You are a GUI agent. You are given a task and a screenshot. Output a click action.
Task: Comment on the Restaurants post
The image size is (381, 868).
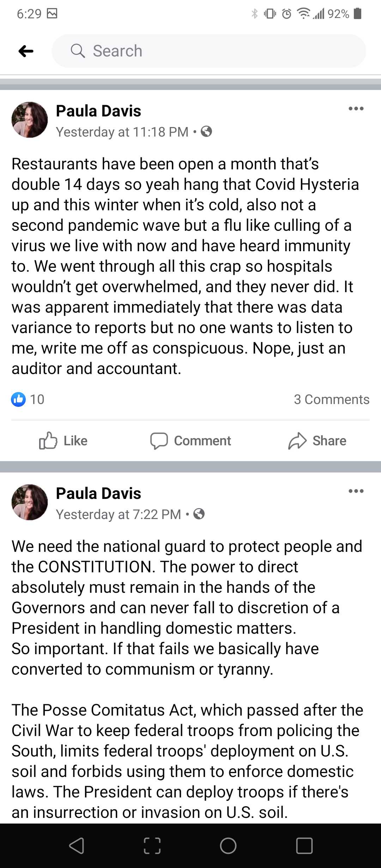click(190, 441)
